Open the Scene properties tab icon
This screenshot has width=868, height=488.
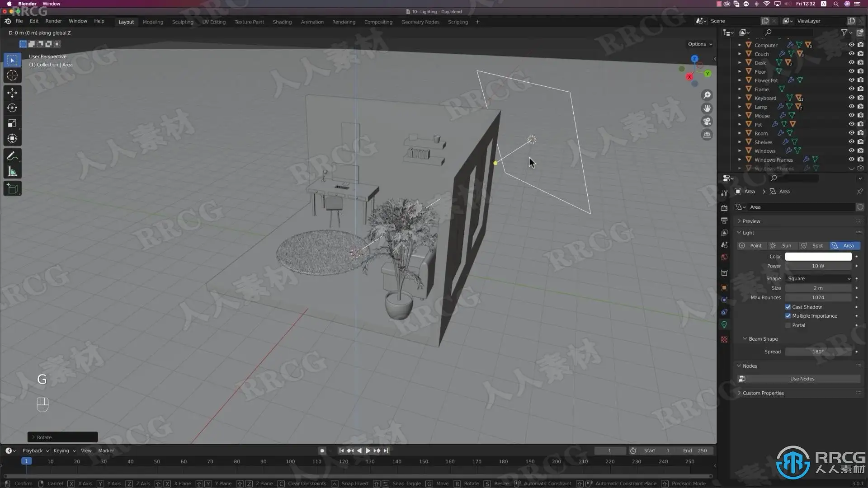pyautogui.click(x=724, y=245)
